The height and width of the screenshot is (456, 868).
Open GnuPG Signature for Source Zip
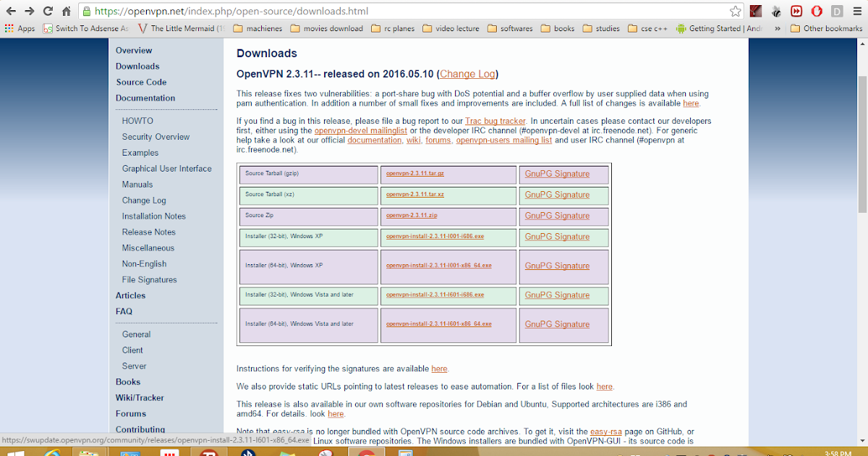557,216
